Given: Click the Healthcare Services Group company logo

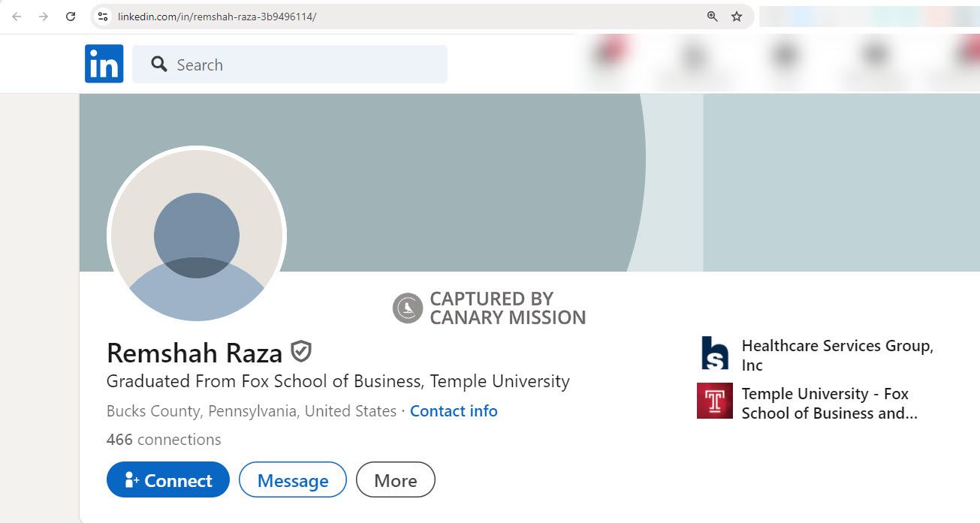Looking at the screenshot, I should 714,353.
